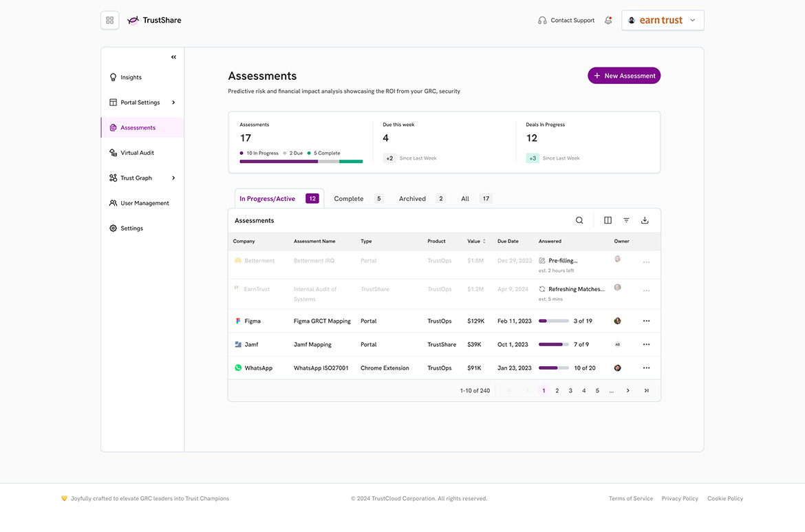805x532 pixels.
Task: Click the download table icon
Action: point(645,220)
